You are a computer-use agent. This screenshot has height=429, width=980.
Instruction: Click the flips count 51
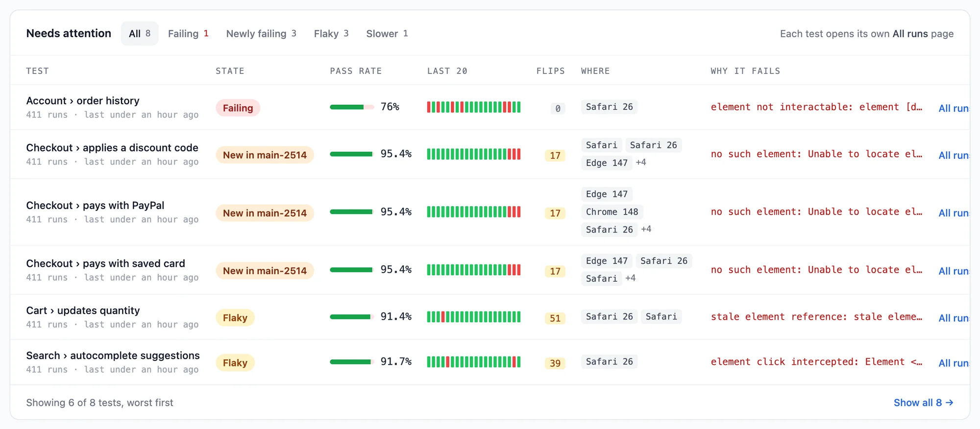tap(555, 318)
